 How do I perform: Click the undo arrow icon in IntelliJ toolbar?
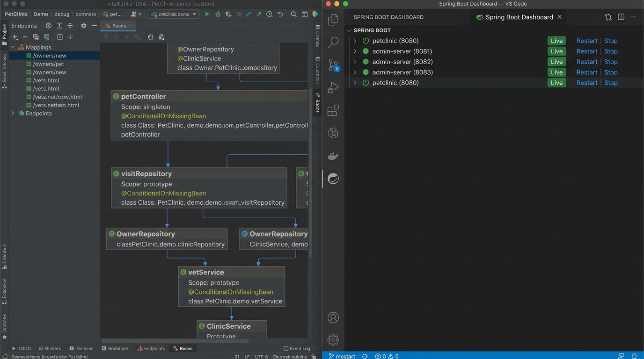pos(280,14)
